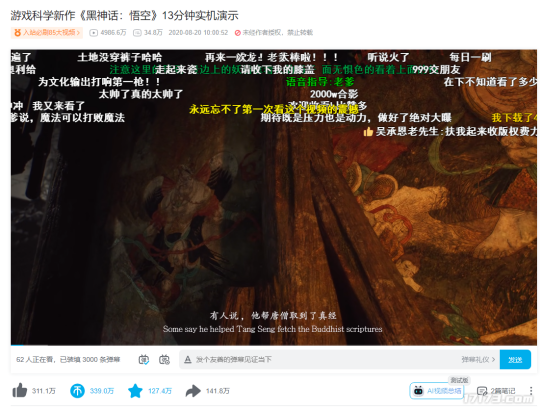Click the thumbs-up danmaku about 吴承恩老先生
The image size is (540, 409).
450,131
